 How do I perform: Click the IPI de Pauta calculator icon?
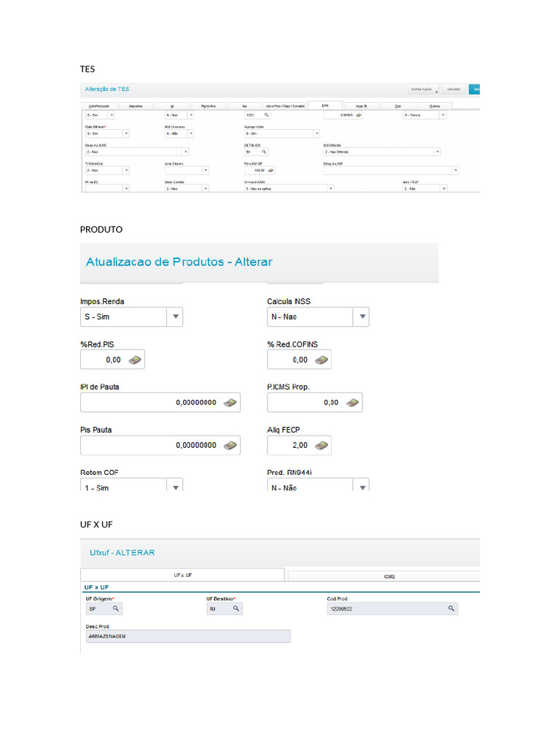(230, 403)
